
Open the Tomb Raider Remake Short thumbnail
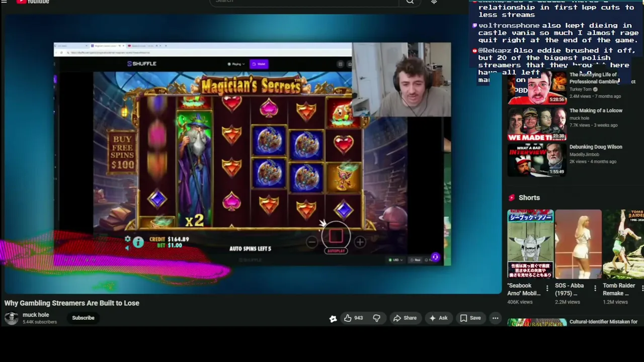(623, 244)
